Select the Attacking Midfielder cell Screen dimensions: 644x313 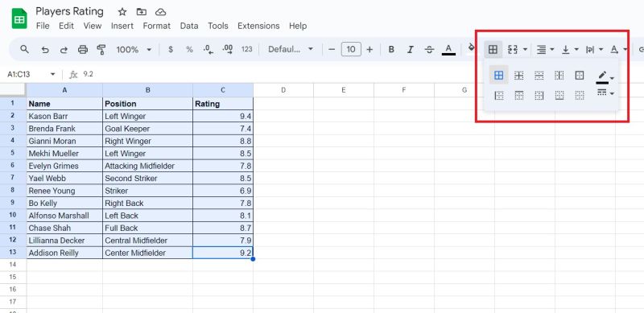click(x=147, y=166)
